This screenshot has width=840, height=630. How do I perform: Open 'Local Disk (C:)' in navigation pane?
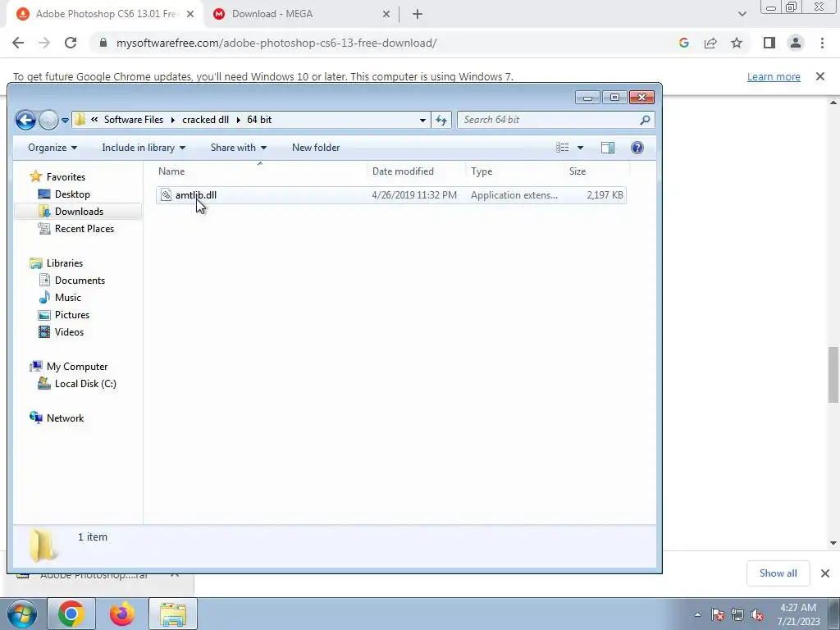tap(85, 384)
